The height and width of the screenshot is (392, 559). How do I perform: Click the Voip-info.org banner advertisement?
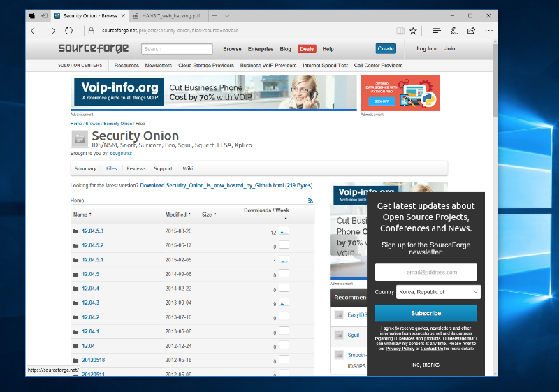[x=214, y=93]
